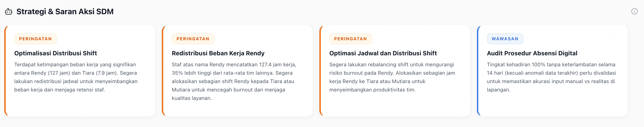
Task: Click blue accent bar of Audit Prosedur card
Action: click(478, 71)
